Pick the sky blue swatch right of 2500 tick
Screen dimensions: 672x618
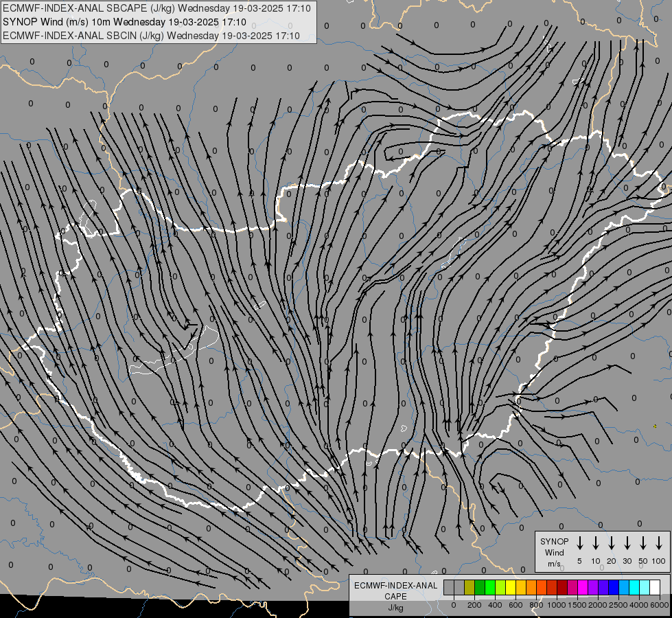click(625, 587)
